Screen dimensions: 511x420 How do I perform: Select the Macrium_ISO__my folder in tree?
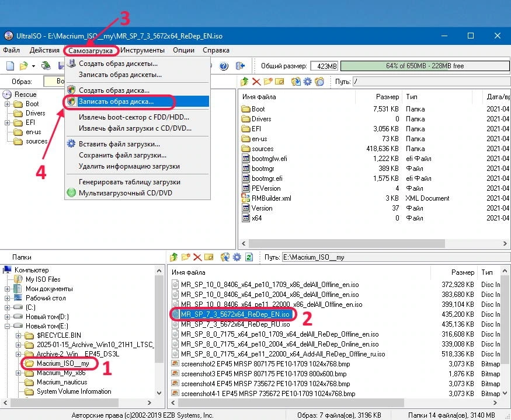pos(63,363)
